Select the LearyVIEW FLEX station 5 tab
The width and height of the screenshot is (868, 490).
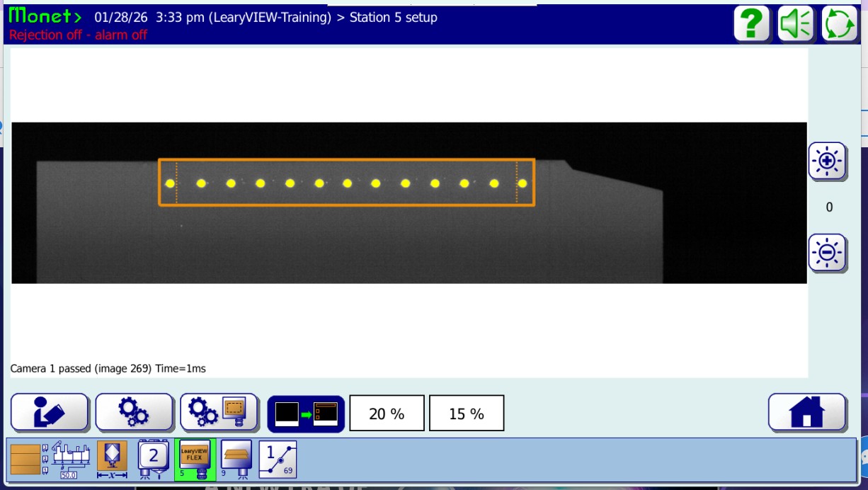(195, 459)
